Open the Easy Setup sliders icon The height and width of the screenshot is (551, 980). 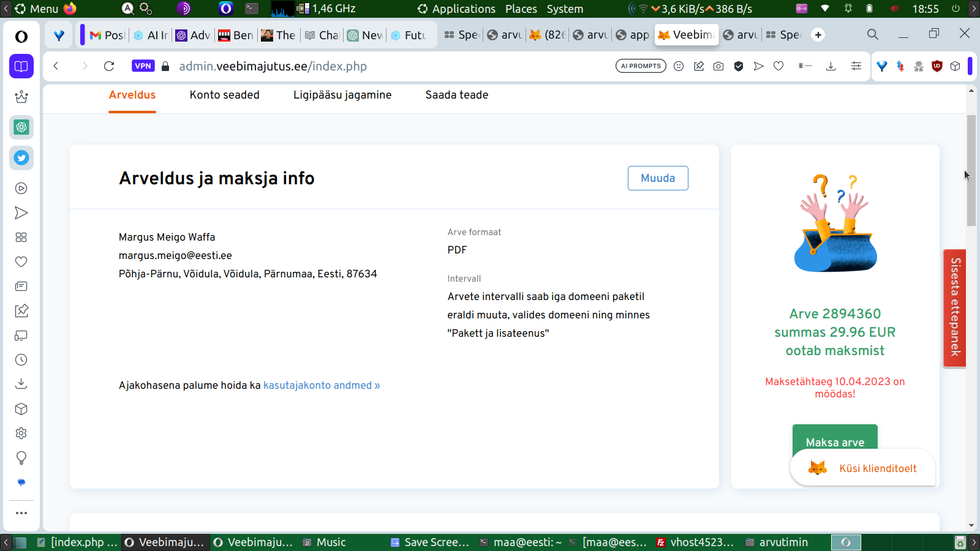click(856, 66)
